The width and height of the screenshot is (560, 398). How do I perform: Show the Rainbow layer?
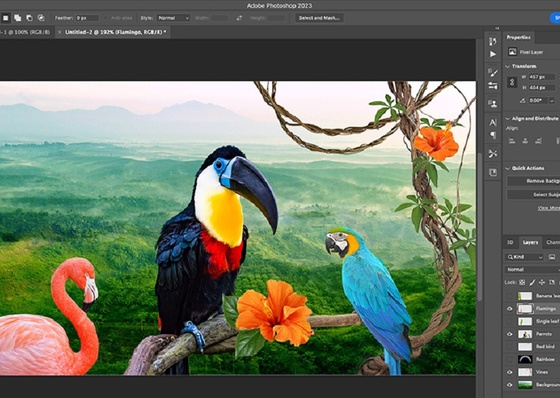510,359
